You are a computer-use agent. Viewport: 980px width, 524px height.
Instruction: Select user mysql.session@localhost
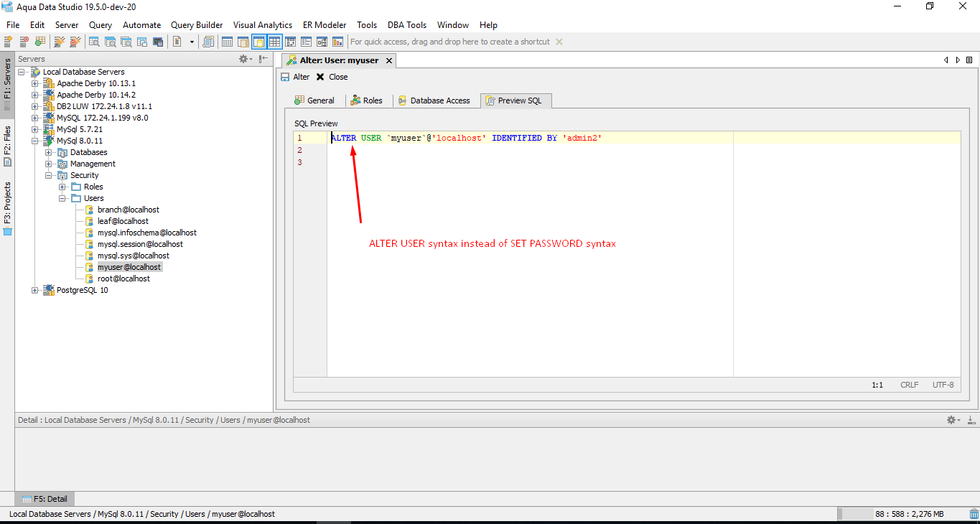[140, 244]
